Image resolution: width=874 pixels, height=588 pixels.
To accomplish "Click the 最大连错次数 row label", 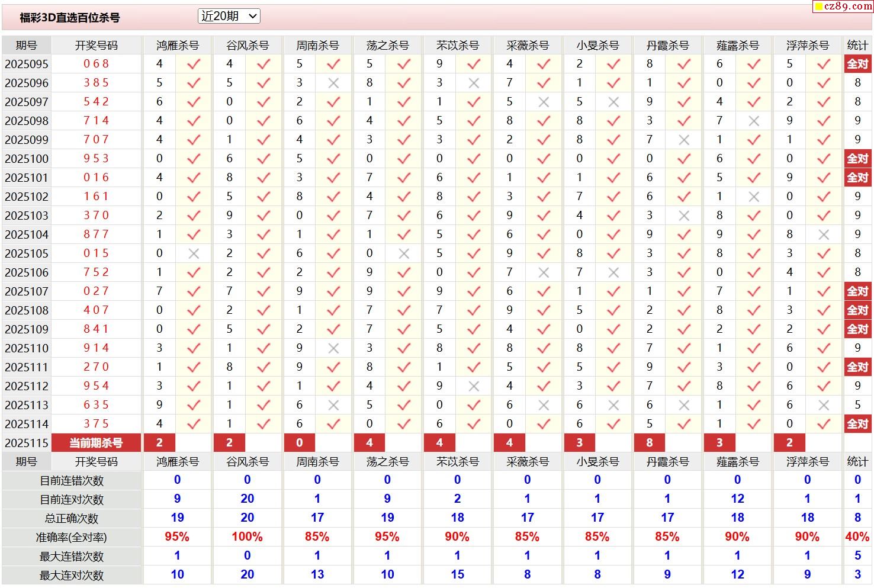I will [72, 557].
